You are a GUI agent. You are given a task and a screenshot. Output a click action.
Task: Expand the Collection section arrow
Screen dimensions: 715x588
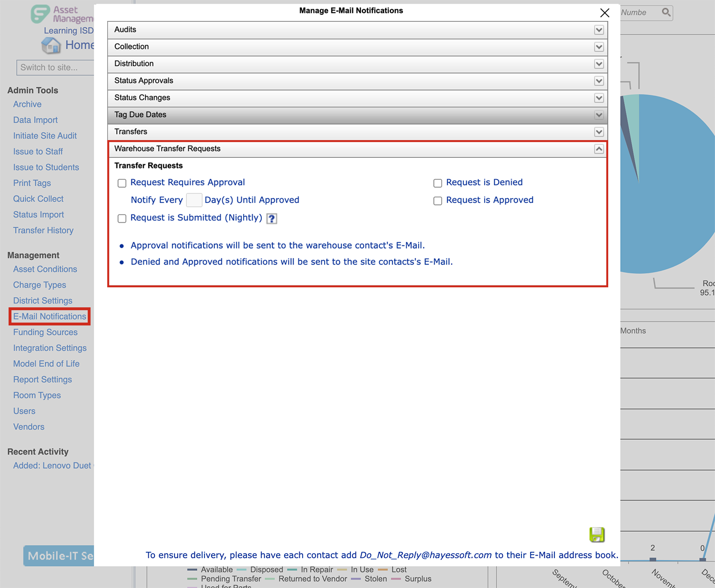pyautogui.click(x=599, y=47)
